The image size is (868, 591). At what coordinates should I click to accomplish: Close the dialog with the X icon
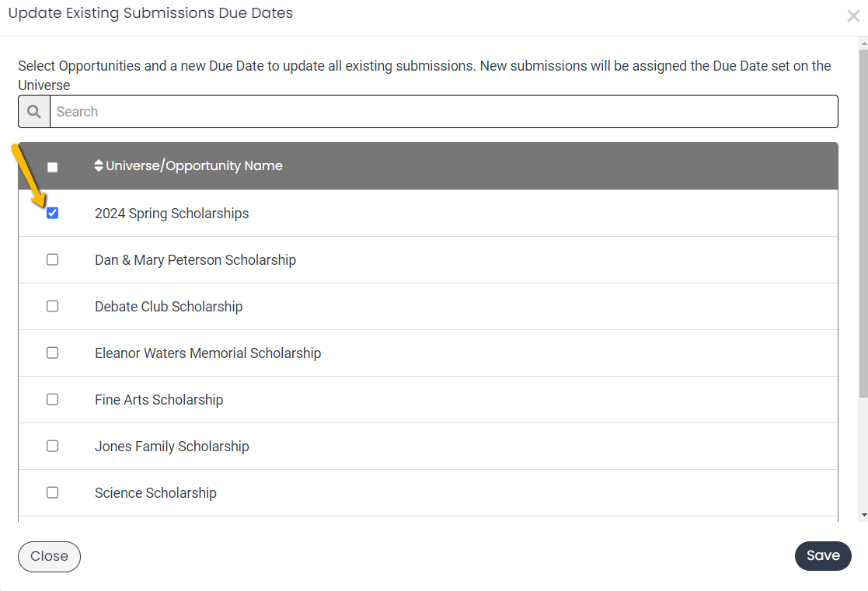[x=853, y=16]
